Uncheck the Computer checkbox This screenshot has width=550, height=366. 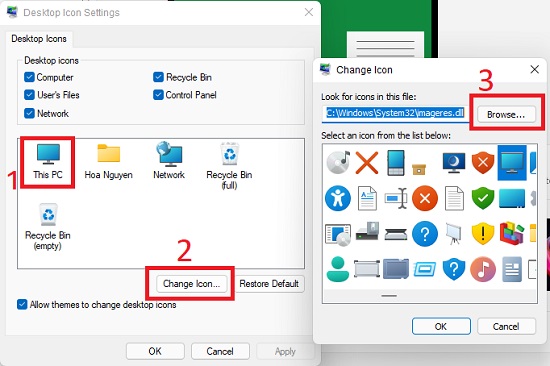pos(29,77)
